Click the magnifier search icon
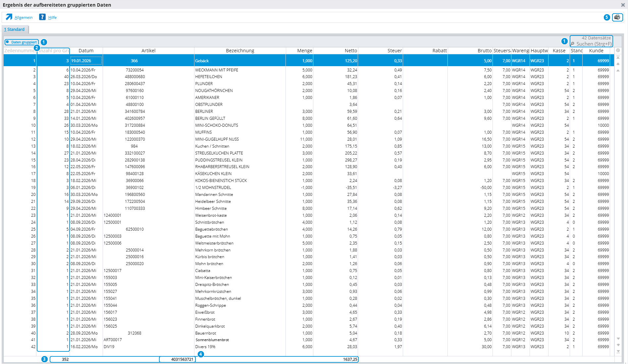This screenshot has width=628, height=364. (573, 44)
